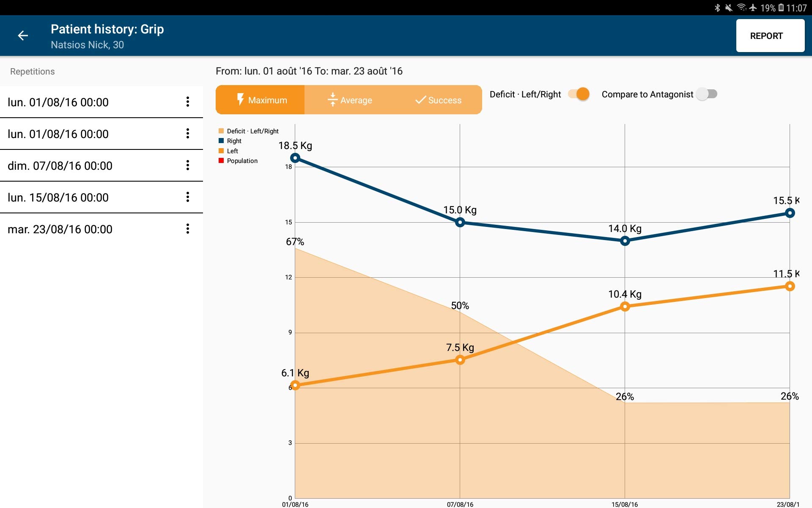Open the three-dot options for lun. 15/08/16
Image resolution: width=812 pixels, height=508 pixels.
[x=187, y=197]
